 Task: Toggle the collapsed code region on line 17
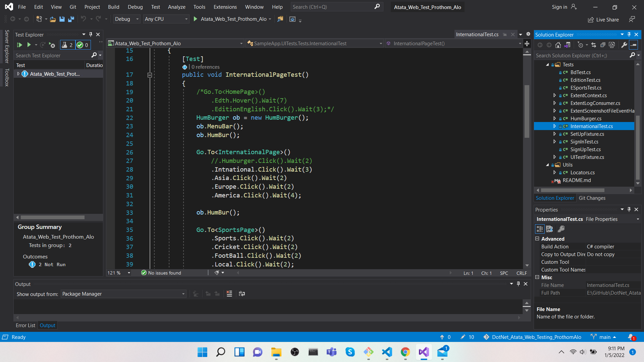(x=150, y=75)
